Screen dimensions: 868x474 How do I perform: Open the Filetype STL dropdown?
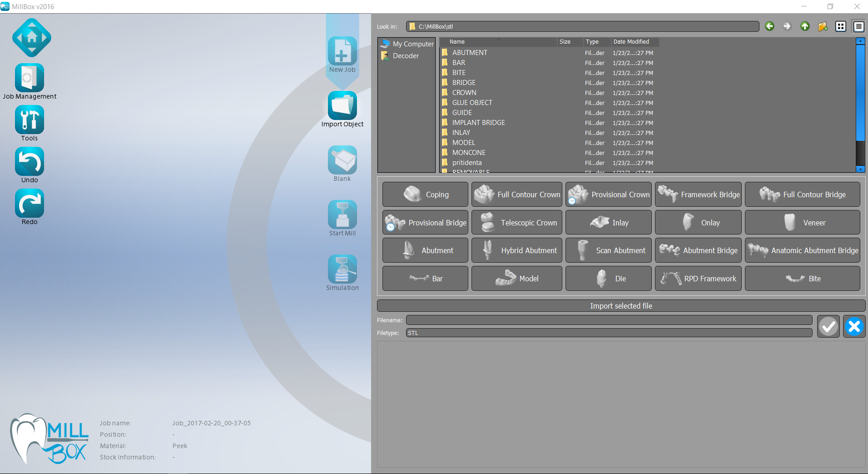[609, 333]
